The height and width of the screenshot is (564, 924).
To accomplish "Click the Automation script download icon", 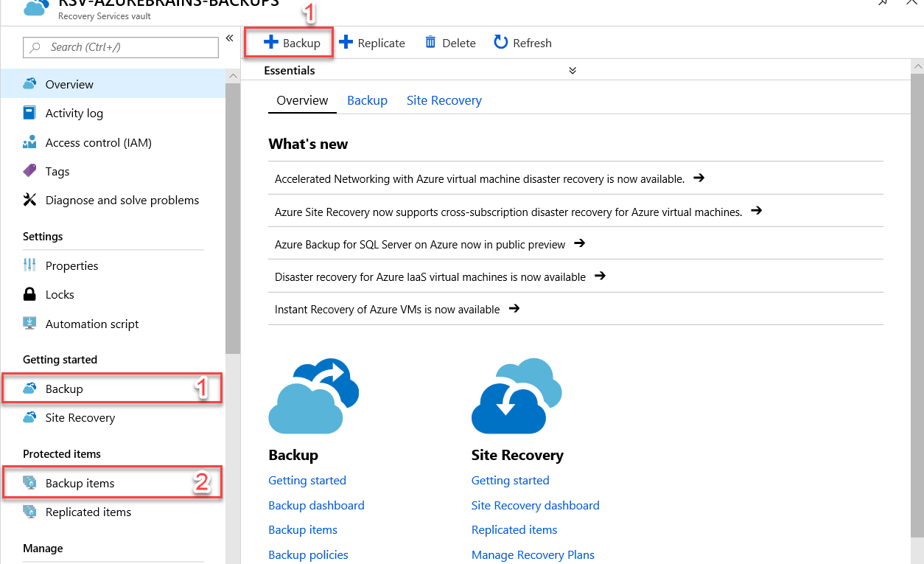I will point(29,324).
